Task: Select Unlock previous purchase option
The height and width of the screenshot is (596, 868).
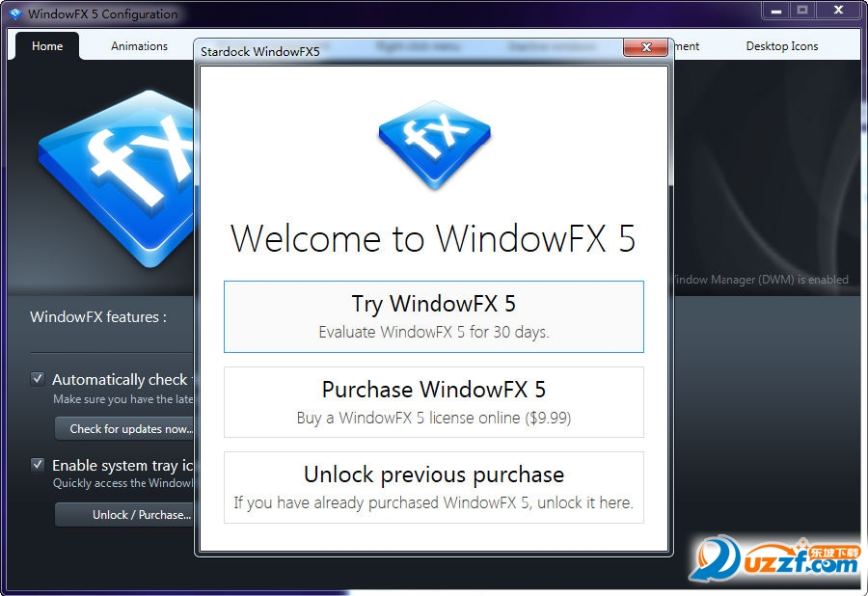Action: click(433, 487)
